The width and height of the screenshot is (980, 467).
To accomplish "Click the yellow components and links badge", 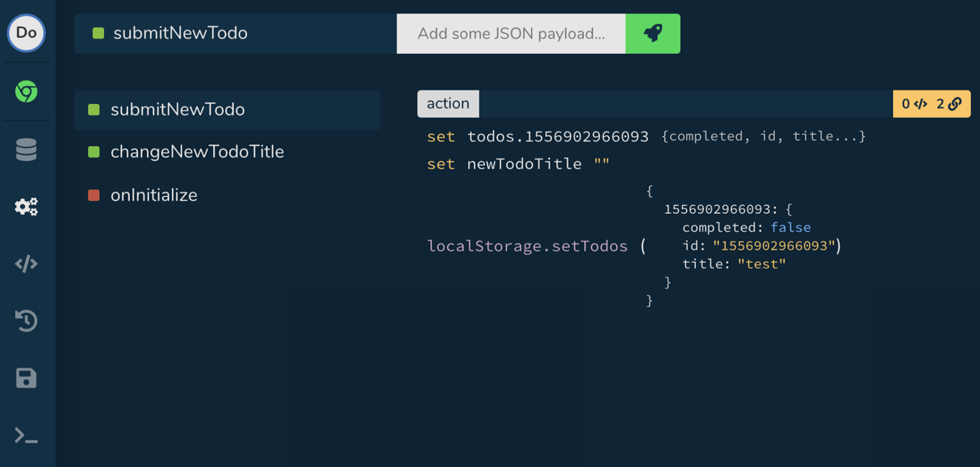I will [x=931, y=104].
